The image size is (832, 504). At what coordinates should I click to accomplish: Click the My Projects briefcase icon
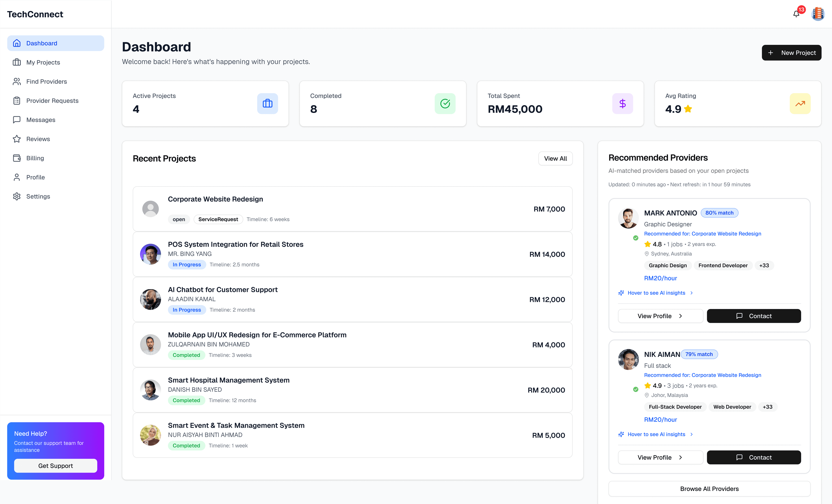point(17,62)
